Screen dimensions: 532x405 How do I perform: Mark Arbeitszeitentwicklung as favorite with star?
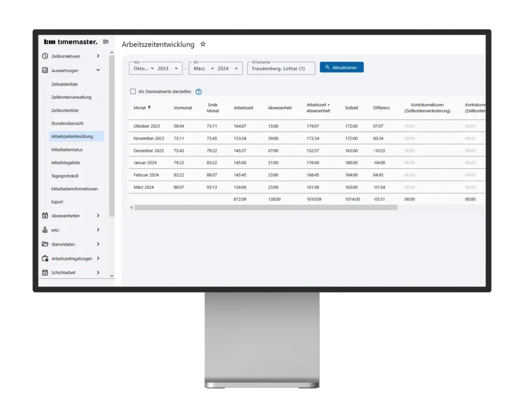click(203, 44)
